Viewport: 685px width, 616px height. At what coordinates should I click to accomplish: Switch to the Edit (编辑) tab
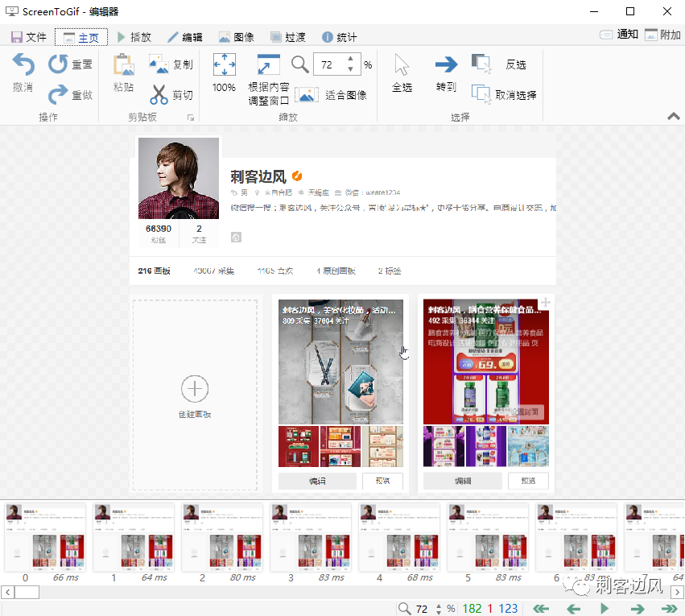(185, 37)
